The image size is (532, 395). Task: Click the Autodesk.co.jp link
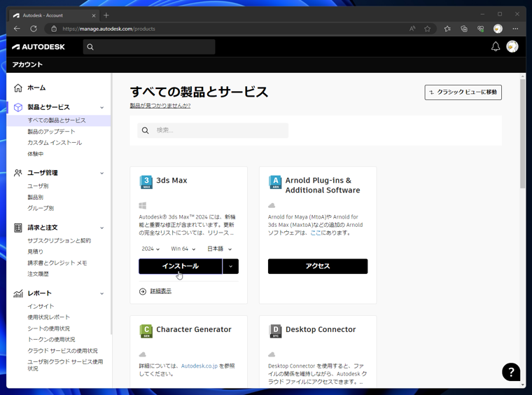pyautogui.click(x=199, y=366)
